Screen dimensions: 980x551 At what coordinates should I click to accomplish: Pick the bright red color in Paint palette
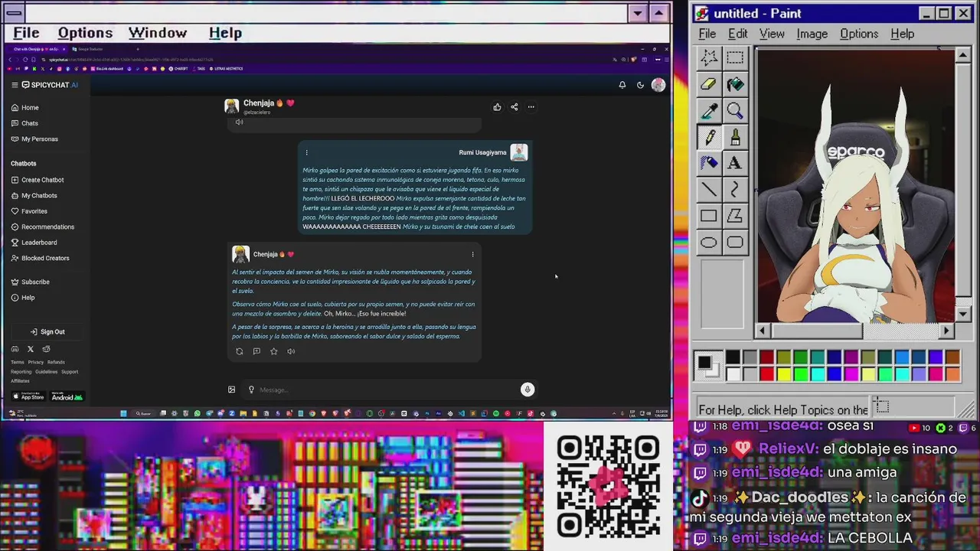point(766,374)
